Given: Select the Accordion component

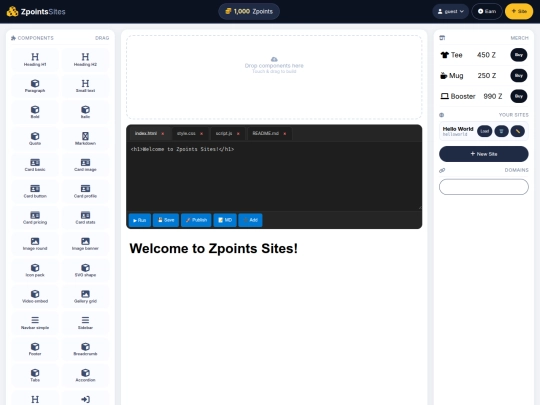Looking at the screenshot, I should (85, 375).
